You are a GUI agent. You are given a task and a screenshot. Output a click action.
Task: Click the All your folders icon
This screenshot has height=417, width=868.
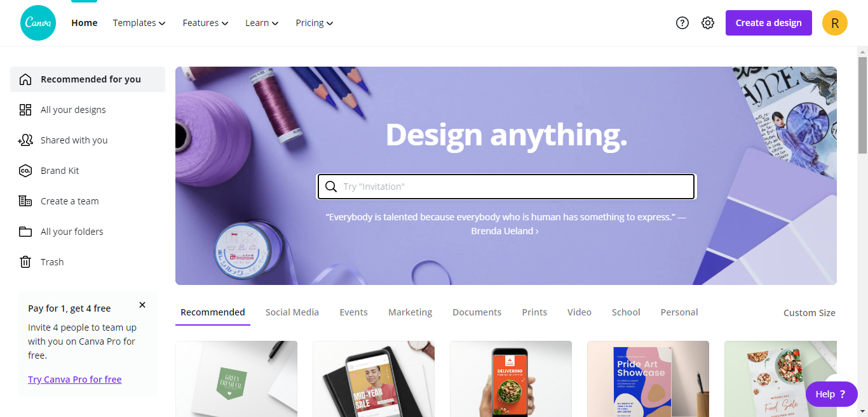tap(25, 232)
